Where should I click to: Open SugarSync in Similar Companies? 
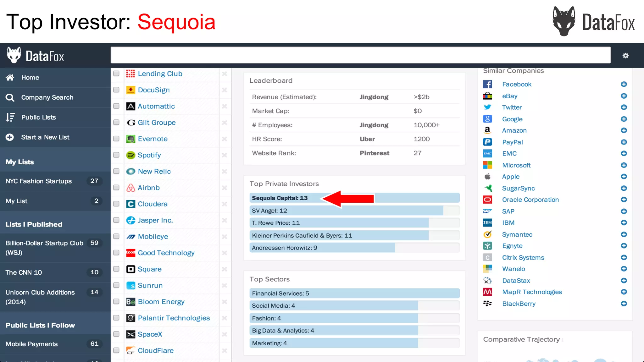coord(518,188)
